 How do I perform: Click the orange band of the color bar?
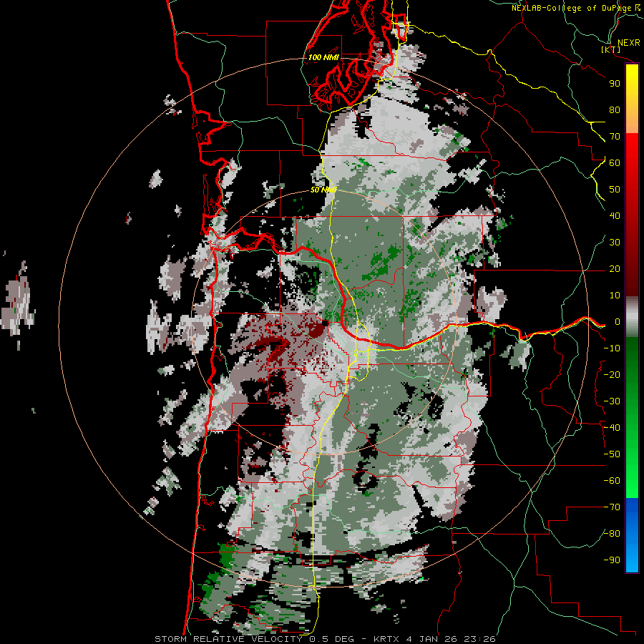[632, 117]
